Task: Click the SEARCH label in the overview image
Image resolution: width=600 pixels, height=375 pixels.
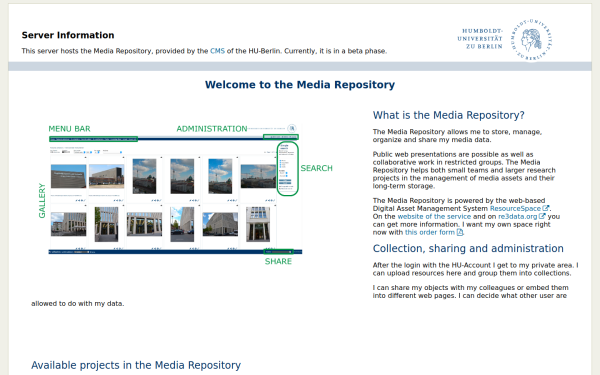Action: click(316, 168)
